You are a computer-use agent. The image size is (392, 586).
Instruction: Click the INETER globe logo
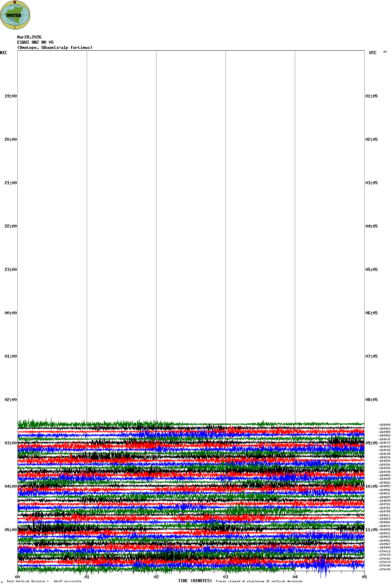(x=15, y=15)
